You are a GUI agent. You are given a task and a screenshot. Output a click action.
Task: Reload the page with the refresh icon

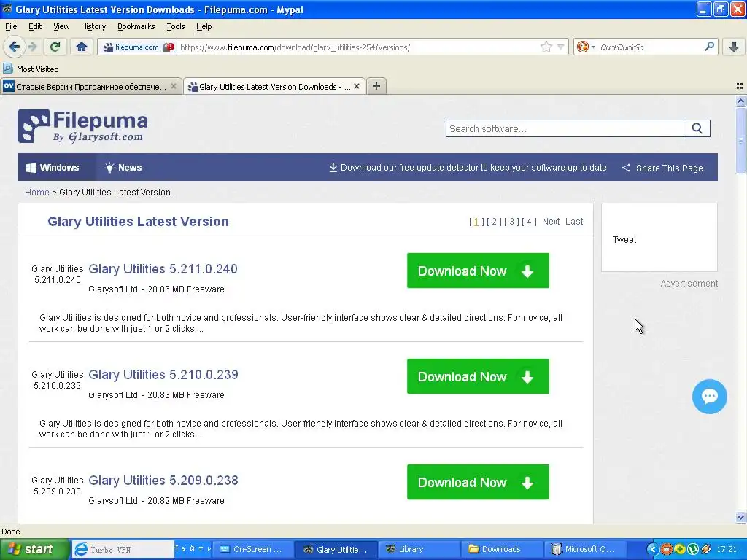coord(55,47)
